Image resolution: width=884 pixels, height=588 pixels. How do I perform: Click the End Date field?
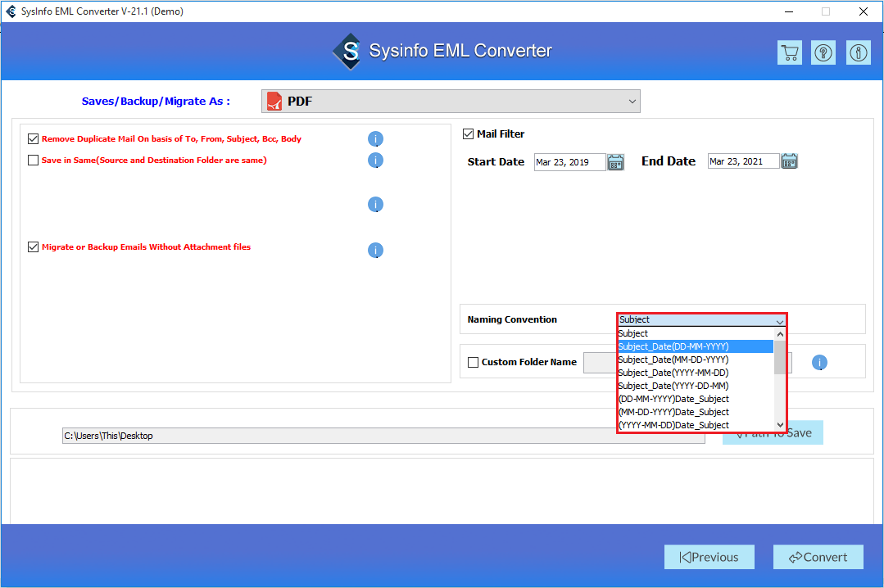click(x=744, y=161)
